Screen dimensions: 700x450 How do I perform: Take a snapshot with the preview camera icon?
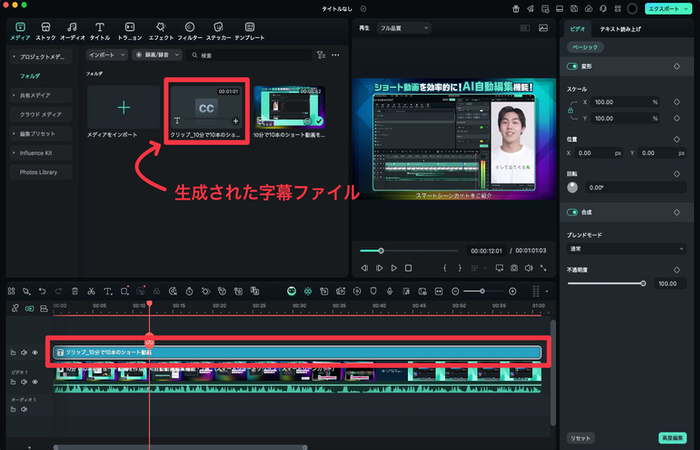click(x=513, y=268)
